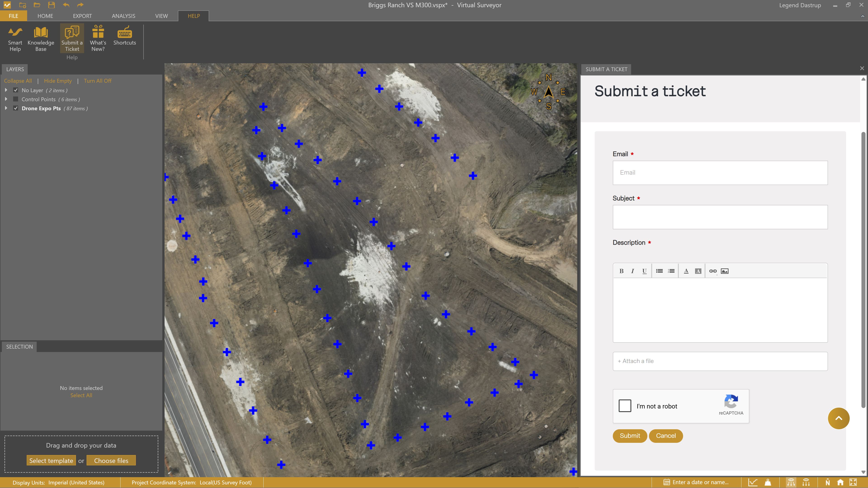Open the elevation profile chart icon in status bar

[x=753, y=482]
